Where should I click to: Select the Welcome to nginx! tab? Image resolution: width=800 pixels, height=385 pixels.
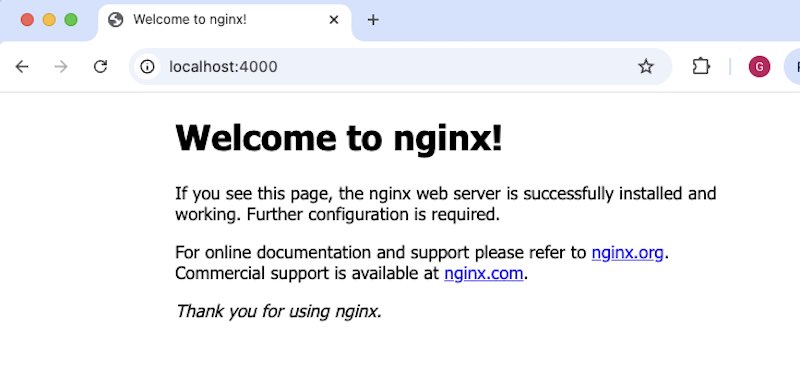pos(224,20)
